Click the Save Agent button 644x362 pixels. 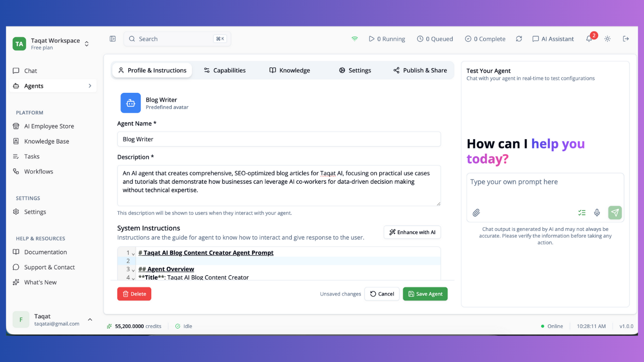pos(425,294)
